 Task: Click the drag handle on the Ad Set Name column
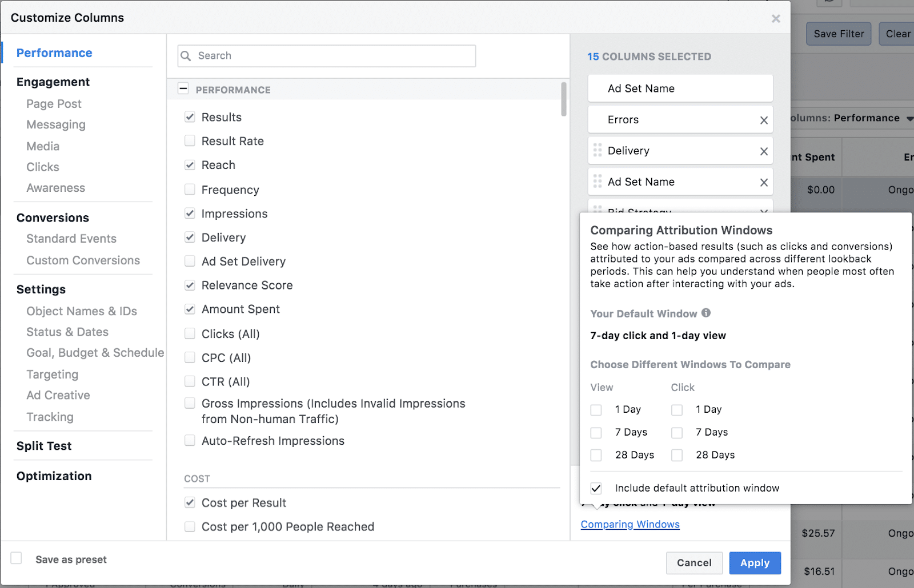(x=598, y=182)
